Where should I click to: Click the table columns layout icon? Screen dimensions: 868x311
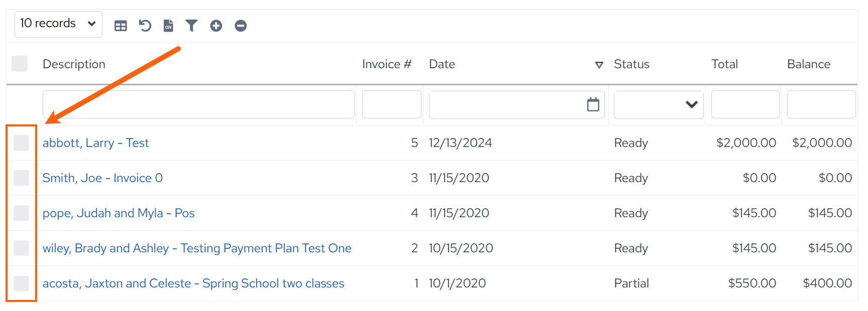pos(121,26)
